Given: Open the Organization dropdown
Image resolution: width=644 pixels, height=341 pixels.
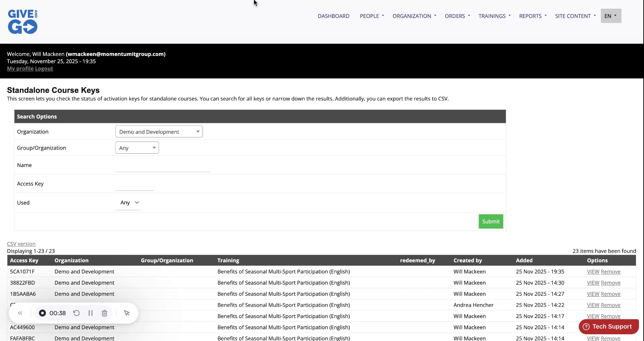Looking at the screenshot, I should 159,131.
